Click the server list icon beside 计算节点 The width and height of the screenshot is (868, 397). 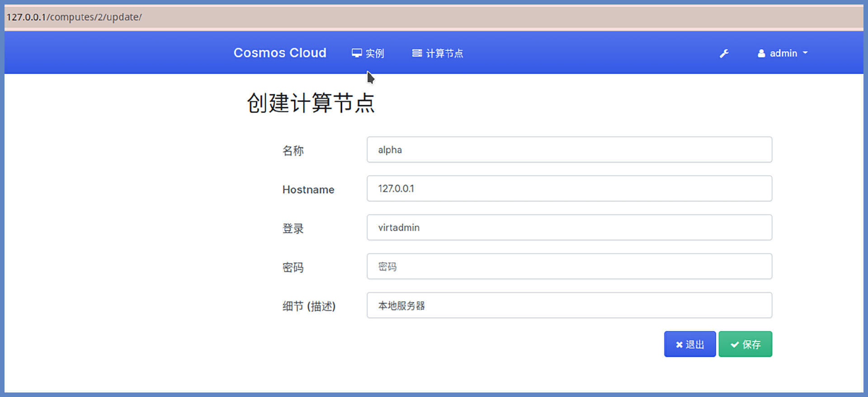(x=417, y=53)
